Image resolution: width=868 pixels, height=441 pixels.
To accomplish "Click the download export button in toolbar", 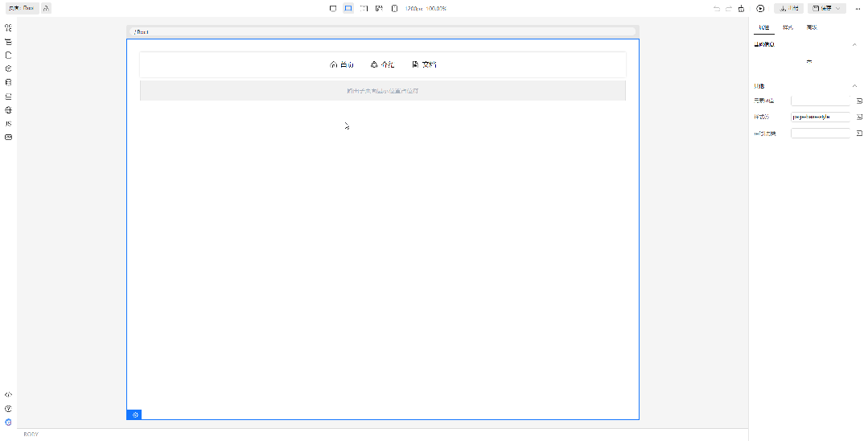I will (x=789, y=8).
